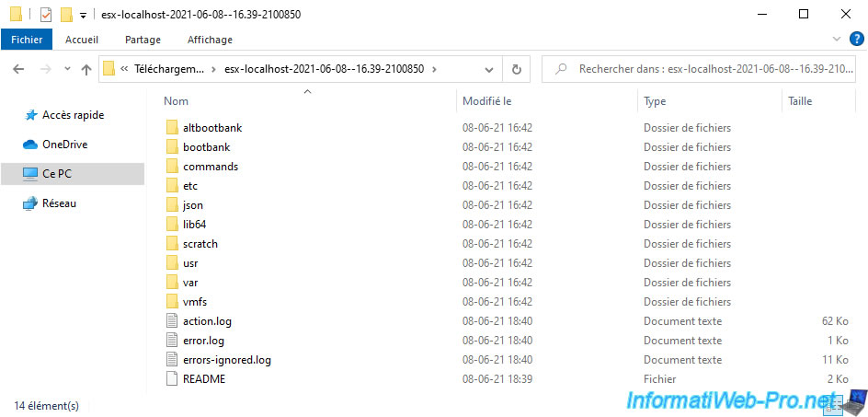Click the Refresh address bar button
Image resolution: width=868 pixels, height=417 pixels.
pos(516,69)
